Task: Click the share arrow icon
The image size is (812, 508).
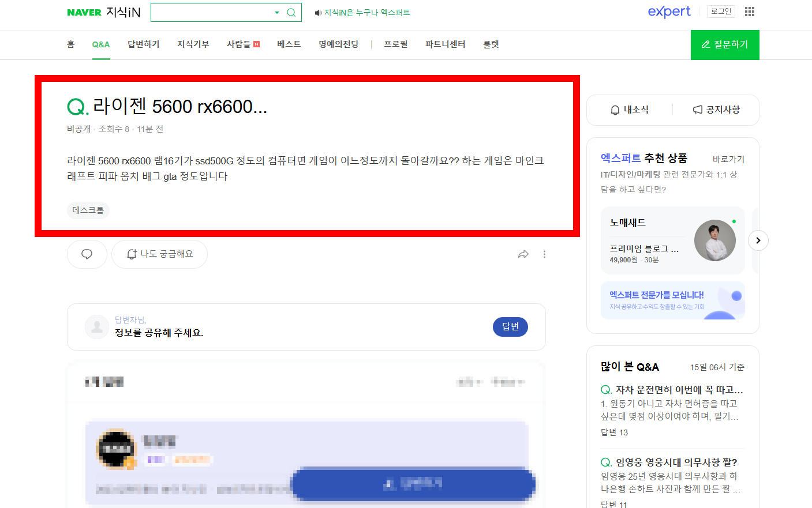Action: pyautogui.click(x=523, y=254)
